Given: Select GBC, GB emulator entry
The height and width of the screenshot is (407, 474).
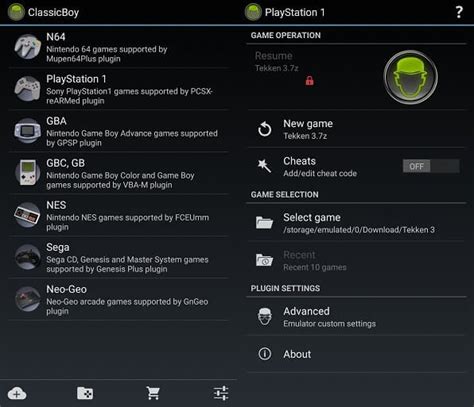Looking at the screenshot, I should [x=119, y=173].
